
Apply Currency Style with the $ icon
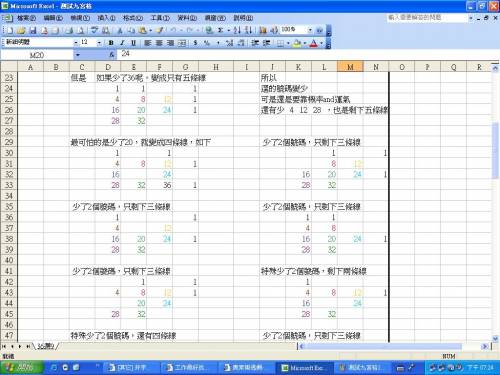click(x=195, y=43)
